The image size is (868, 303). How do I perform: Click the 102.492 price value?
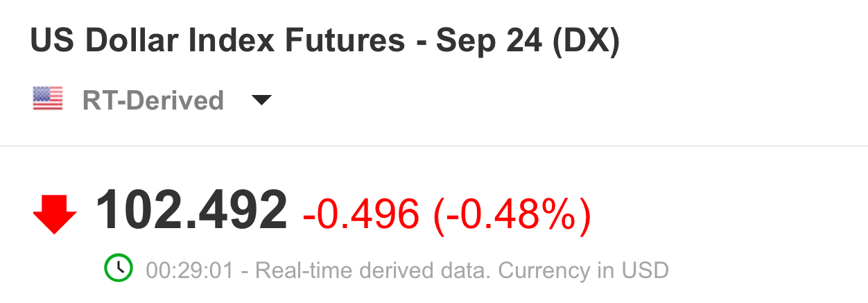[x=191, y=211]
